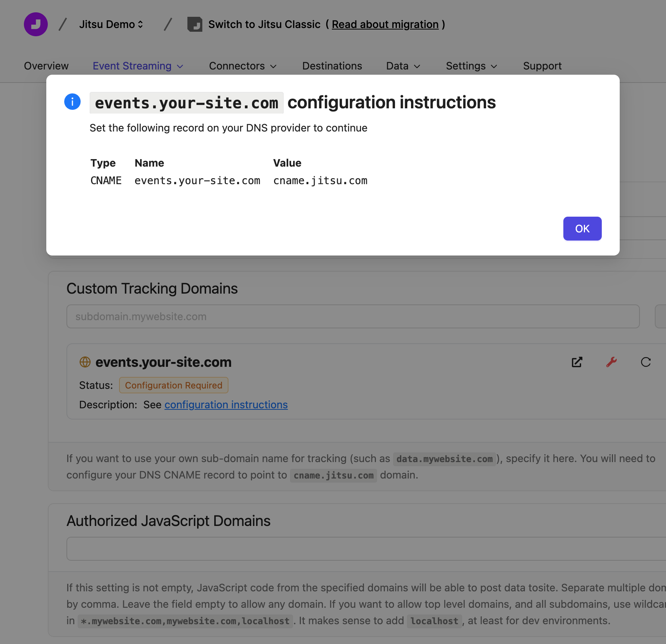Viewport: 666px width, 644px height.
Task: Expand the Connectors menu
Action: [x=243, y=66]
